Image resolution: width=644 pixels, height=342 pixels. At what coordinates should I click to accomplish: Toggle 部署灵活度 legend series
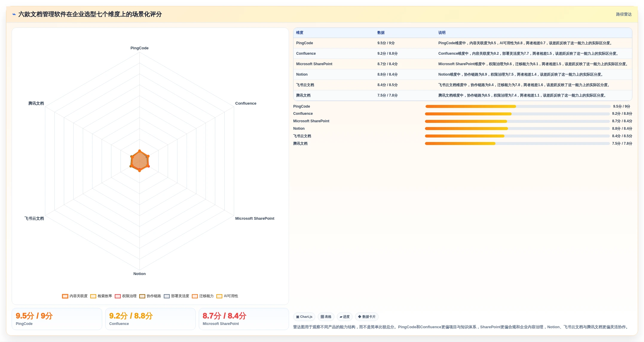click(176, 296)
